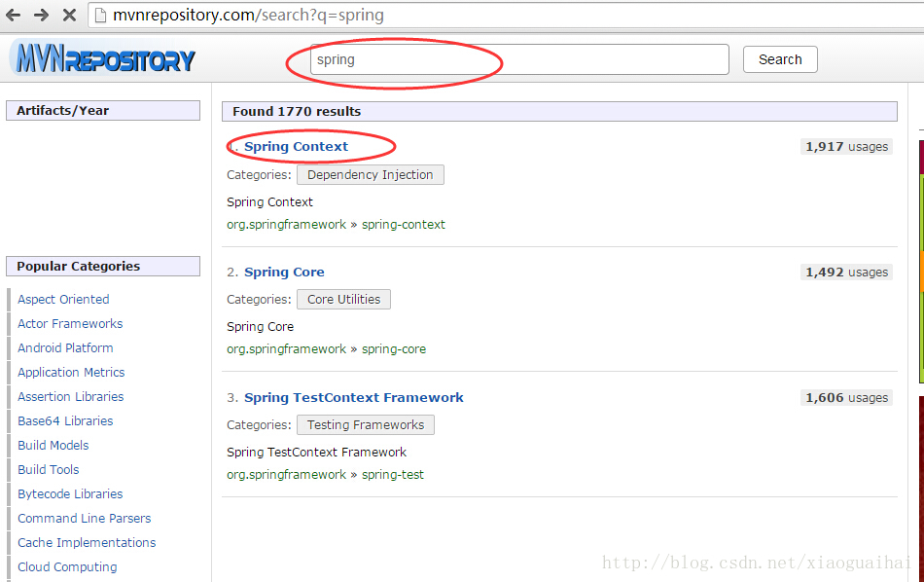
Task: Open org.springframework group in Spring TestContext result
Action: (286, 475)
